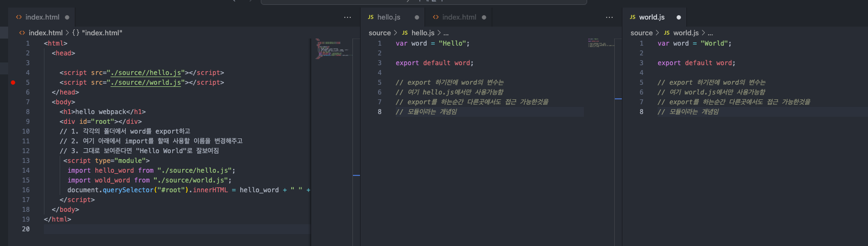Screen dimensions: 868x246
Task: Click the world.js breadcrumb item
Action: tap(686, 33)
